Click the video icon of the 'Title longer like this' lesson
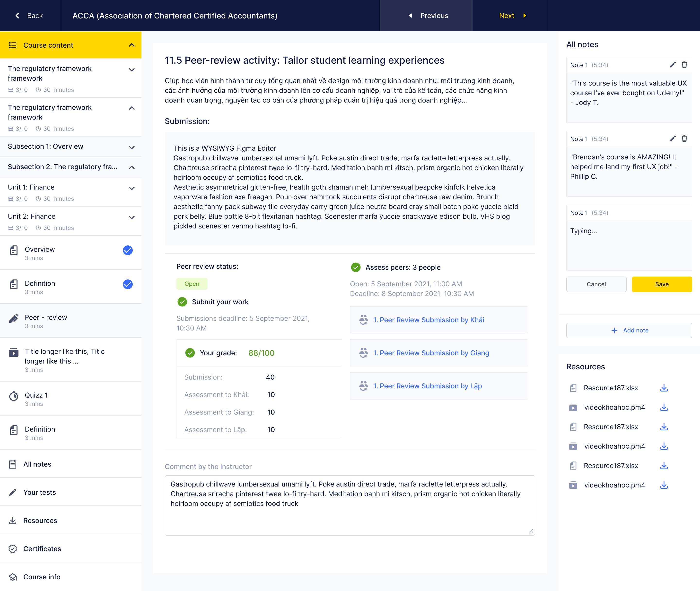Image resolution: width=700 pixels, height=591 pixels. [13, 352]
